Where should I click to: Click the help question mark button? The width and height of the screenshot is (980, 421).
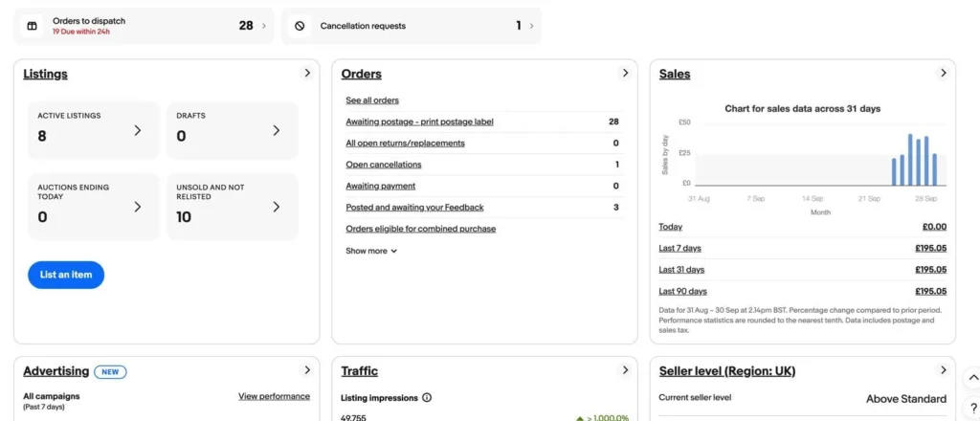(973, 409)
